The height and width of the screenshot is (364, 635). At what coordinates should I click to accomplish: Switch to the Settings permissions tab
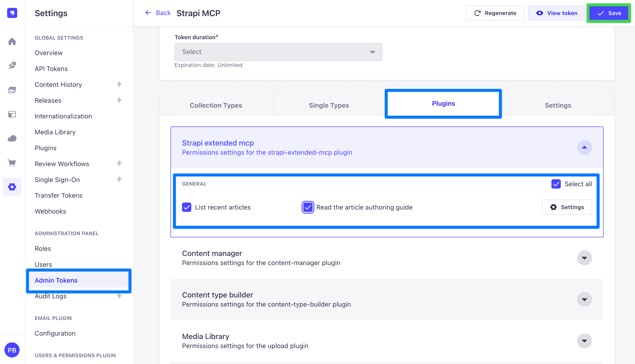(x=558, y=105)
